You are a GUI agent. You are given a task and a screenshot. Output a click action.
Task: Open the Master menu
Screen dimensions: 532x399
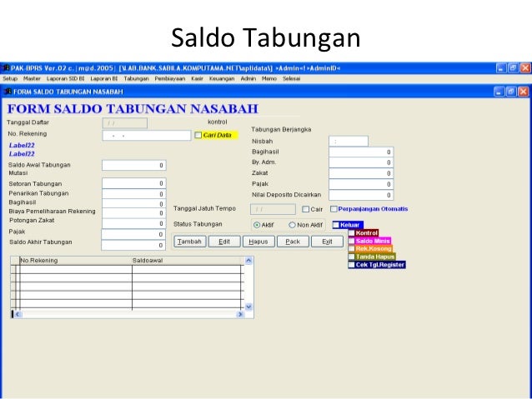point(32,78)
